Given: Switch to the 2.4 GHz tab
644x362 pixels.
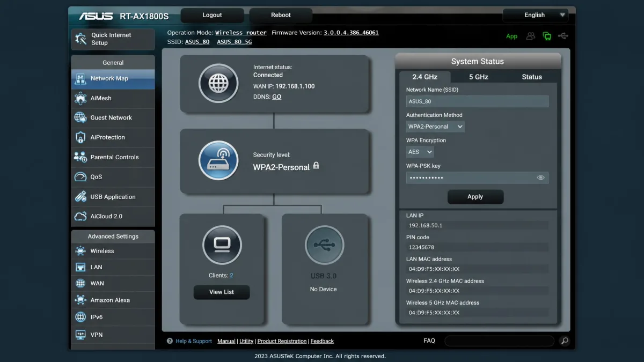Looking at the screenshot, I should [425, 77].
